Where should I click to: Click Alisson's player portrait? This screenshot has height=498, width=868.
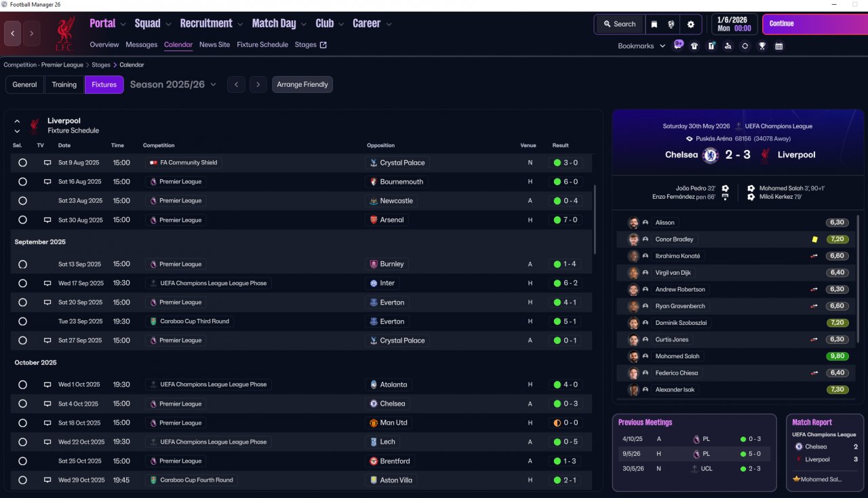coord(633,223)
